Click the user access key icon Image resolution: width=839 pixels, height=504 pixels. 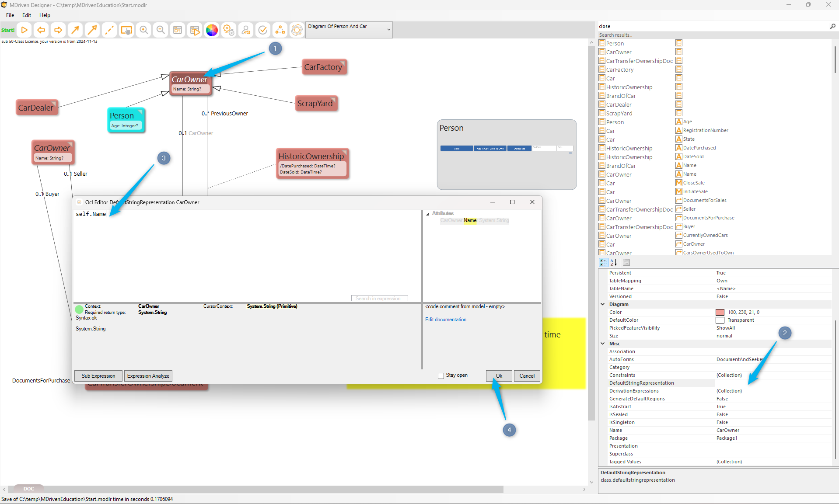[x=246, y=30]
